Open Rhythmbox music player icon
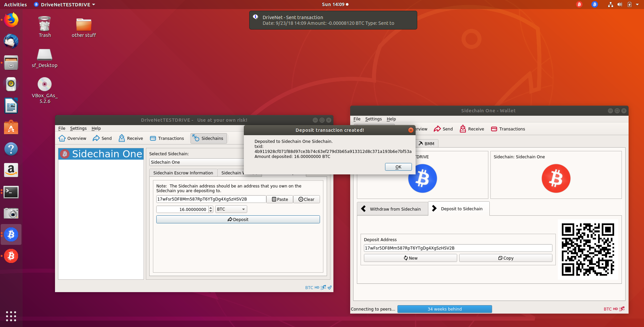 coord(11,84)
